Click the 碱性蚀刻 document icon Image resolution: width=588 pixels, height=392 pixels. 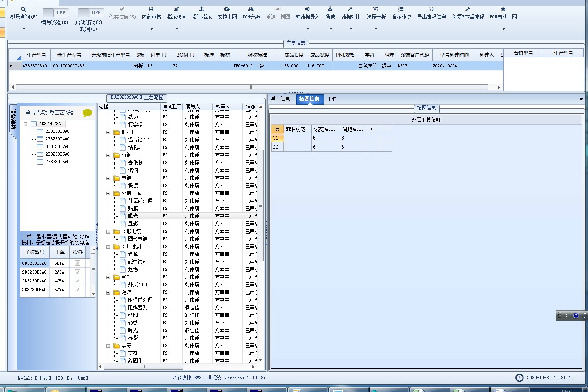[x=123, y=262]
